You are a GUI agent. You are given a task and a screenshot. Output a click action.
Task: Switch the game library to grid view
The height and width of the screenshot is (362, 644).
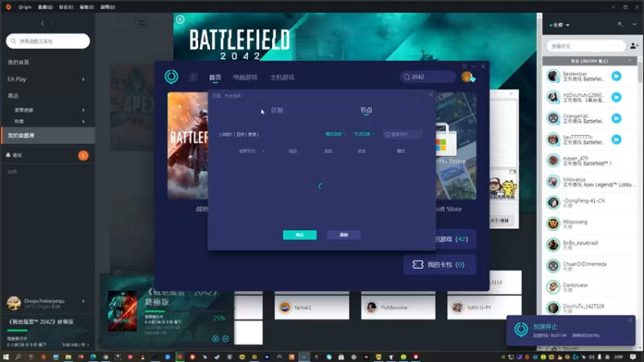[x=142, y=23]
